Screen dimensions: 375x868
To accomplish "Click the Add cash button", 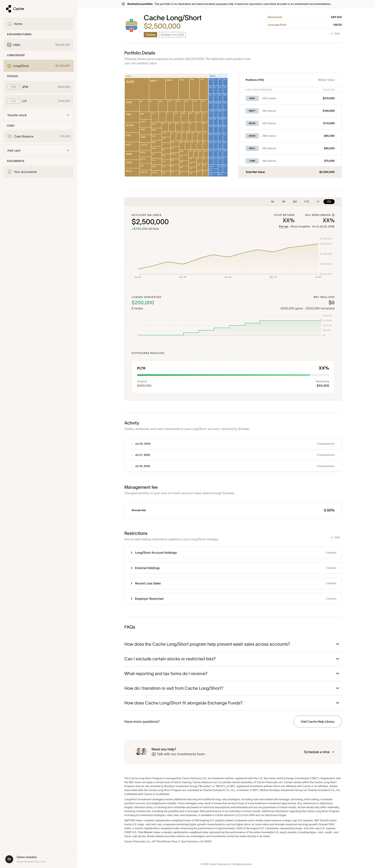I will 39,151.
